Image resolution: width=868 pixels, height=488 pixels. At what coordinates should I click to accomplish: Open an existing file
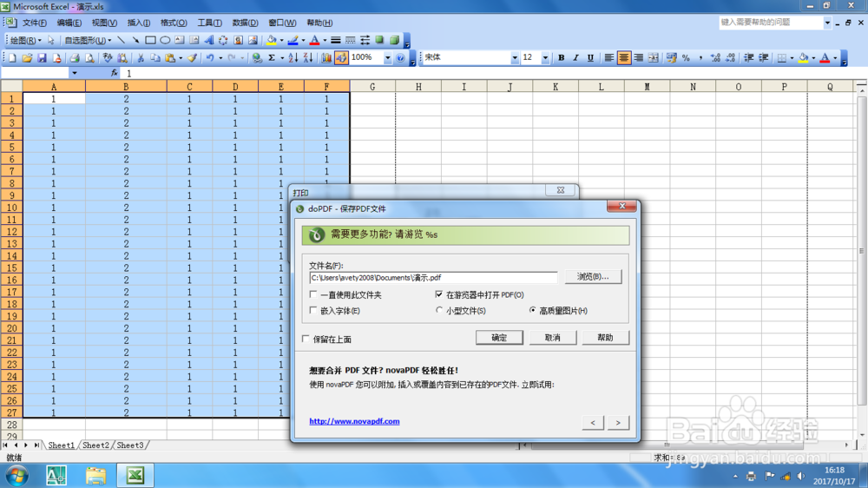[x=27, y=57]
